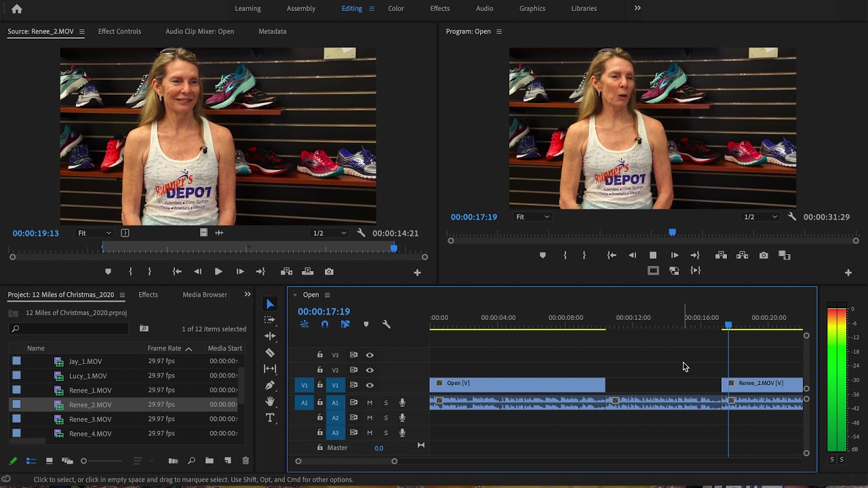
Task: Click the Program monitor playhead scrubber
Action: [672, 232]
